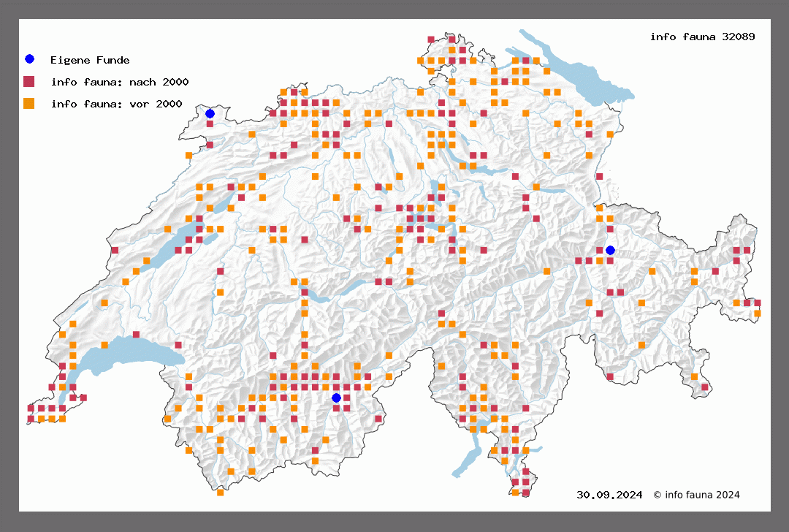Click the red square legend symbol
This screenshot has width=789, height=532.
tap(29, 81)
